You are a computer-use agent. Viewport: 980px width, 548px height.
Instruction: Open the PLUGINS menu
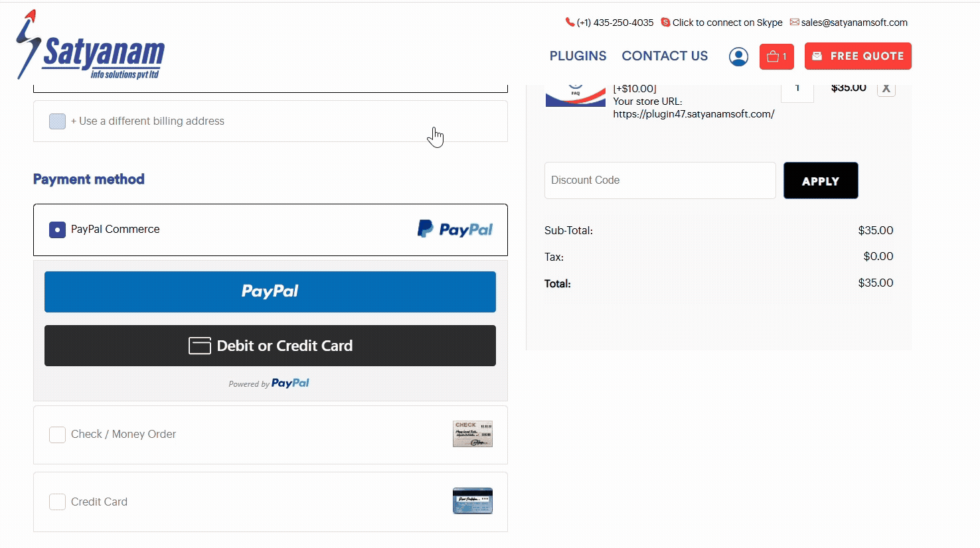[578, 56]
